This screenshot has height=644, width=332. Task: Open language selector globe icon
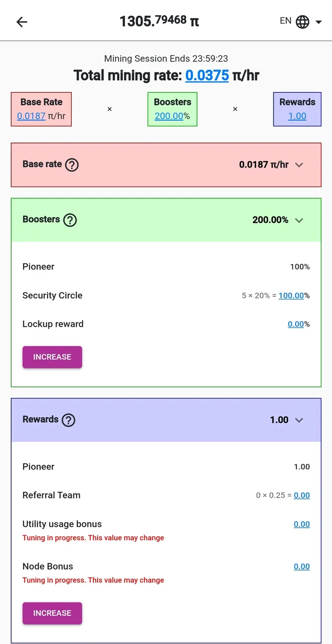(x=302, y=22)
